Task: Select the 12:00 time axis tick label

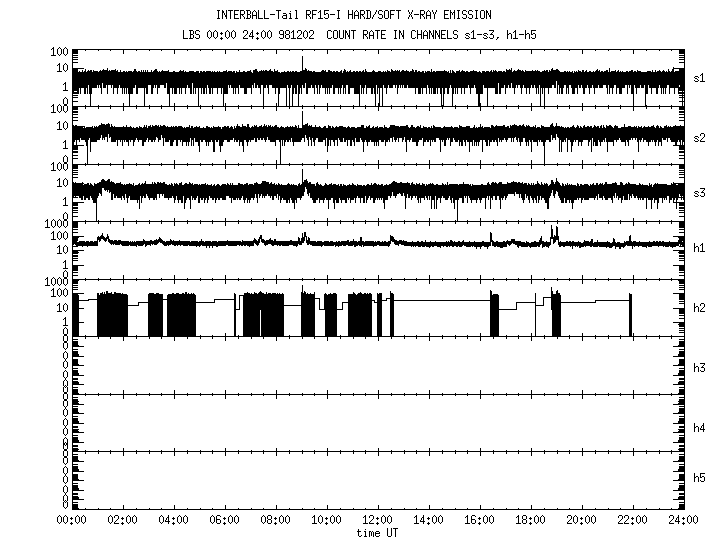Action: coord(377,521)
